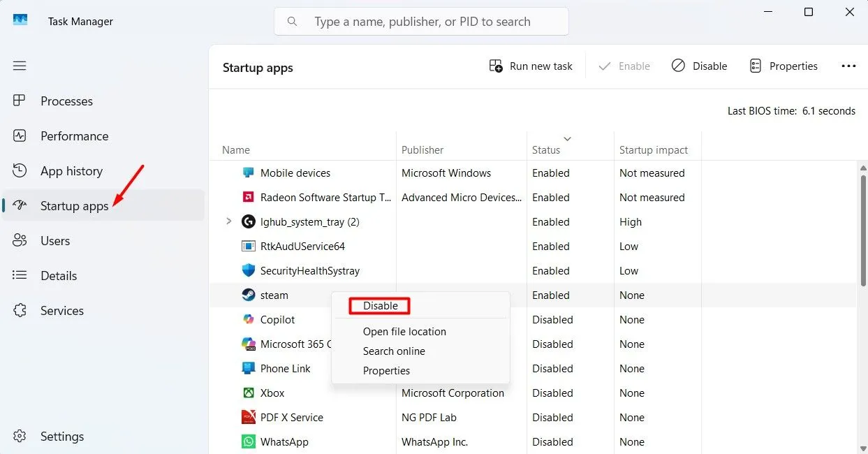Click the lghub_system_tray Logitech icon
Screen dimensions: 868x454
coord(248,221)
